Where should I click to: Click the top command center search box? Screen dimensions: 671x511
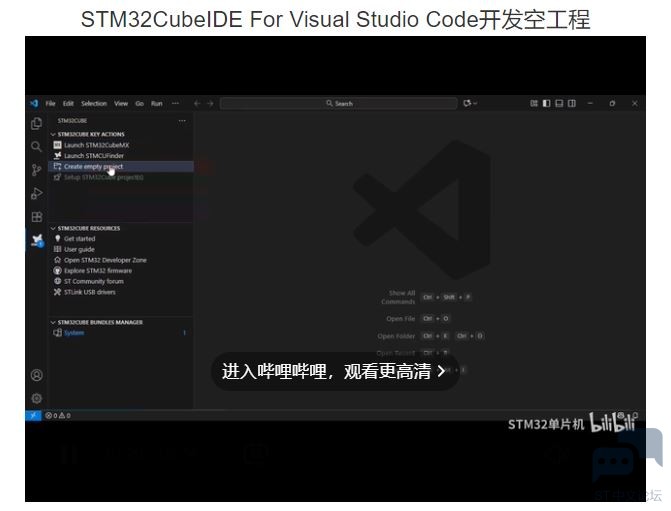(339, 103)
